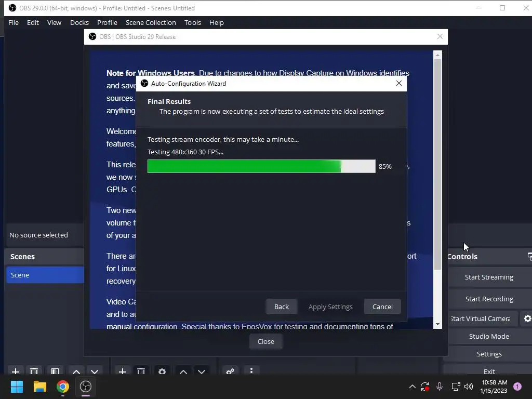Click the release notes vertical scrollbar thumb
Screen dimensions: 532x399
[437, 164]
